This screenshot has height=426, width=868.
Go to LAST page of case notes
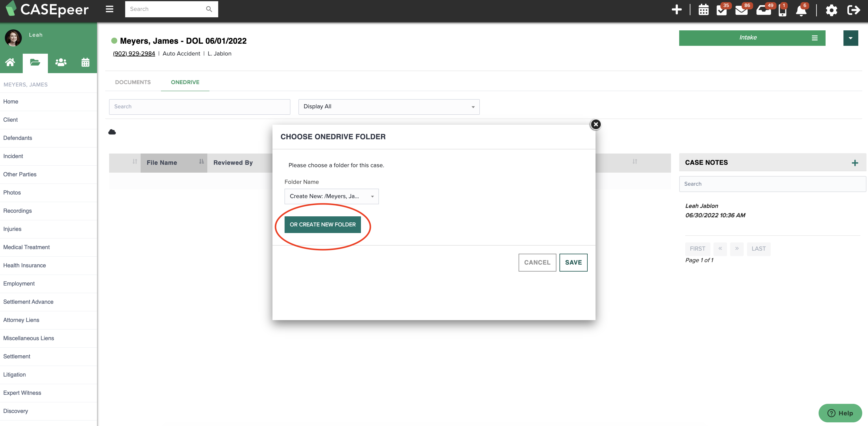[759, 248]
